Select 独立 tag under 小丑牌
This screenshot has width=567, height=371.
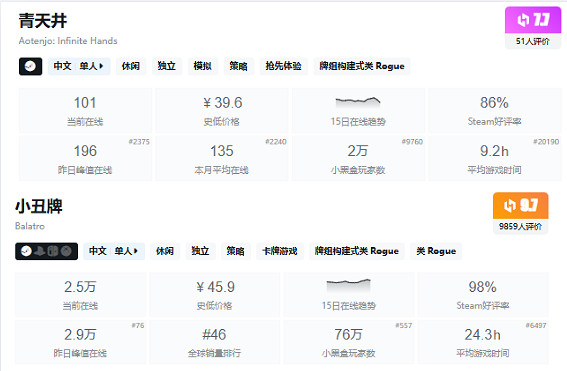tap(200, 251)
